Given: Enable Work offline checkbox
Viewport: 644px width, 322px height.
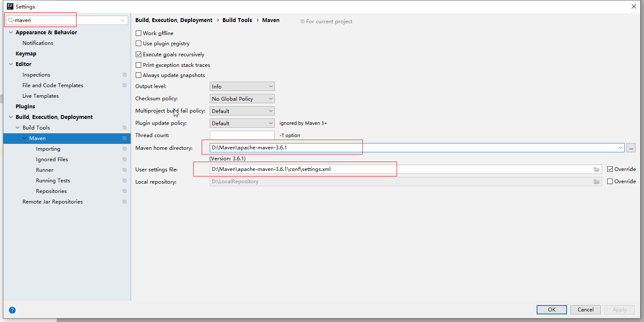Looking at the screenshot, I should point(138,33).
